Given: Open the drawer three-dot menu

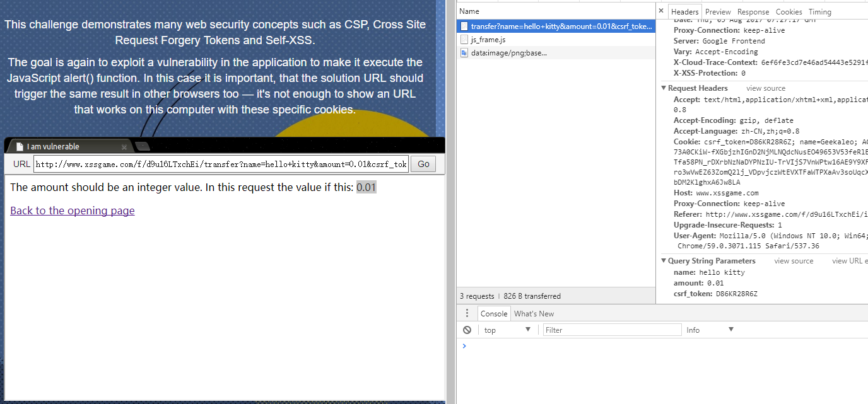Looking at the screenshot, I should pyautogui.click(x=467, y=313).
